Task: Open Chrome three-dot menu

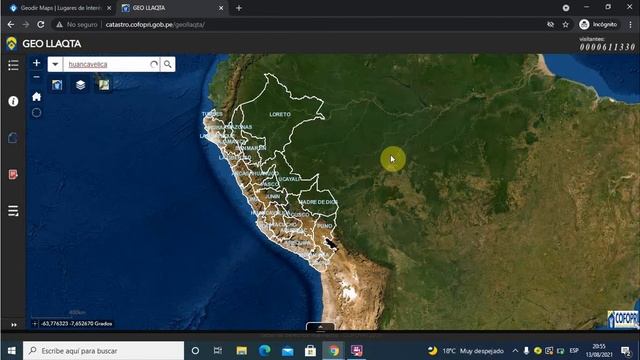Action: tap(631, 24)
